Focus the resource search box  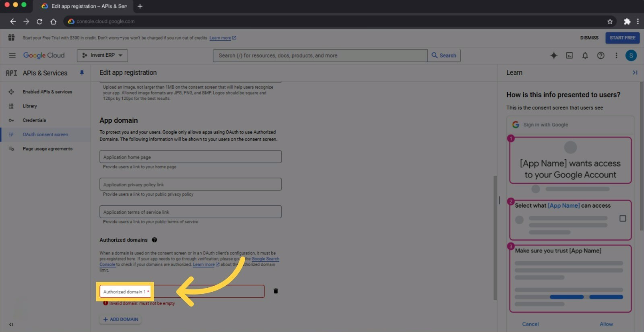(x=320, y=56)
